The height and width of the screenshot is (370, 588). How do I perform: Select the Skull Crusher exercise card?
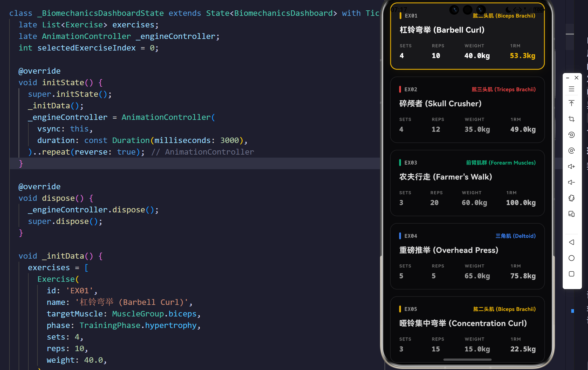[x=467, y=110]
